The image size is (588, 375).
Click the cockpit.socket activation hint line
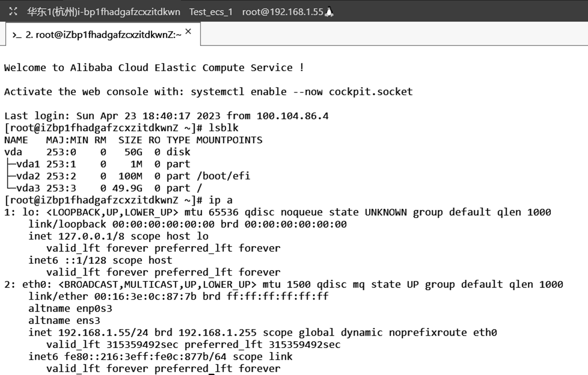pyautogui.click(x=208, y=92)
